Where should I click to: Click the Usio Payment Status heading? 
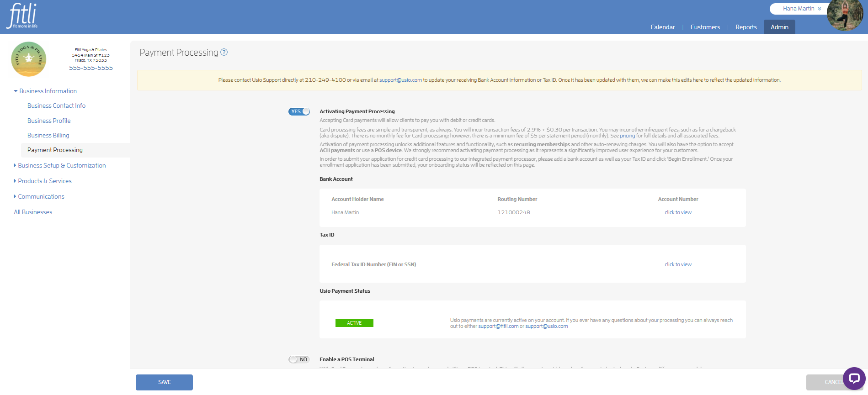[345, 291]
